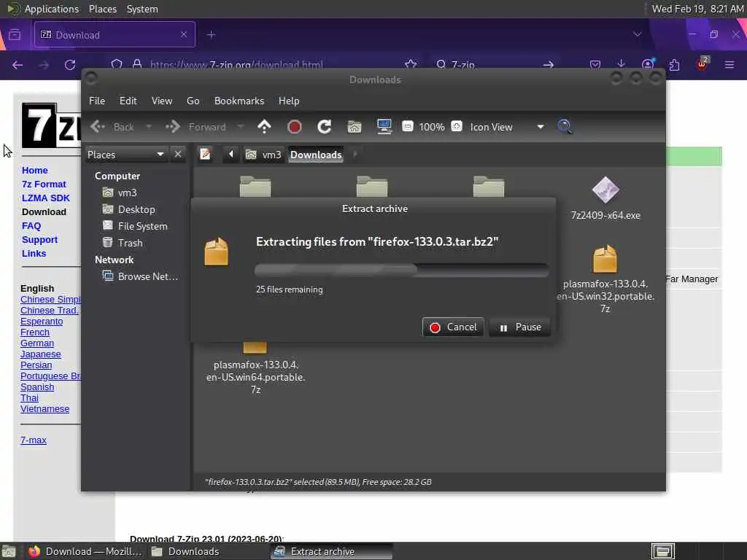
Task: Open Home folder from toolbar
Action: (355, 127)
